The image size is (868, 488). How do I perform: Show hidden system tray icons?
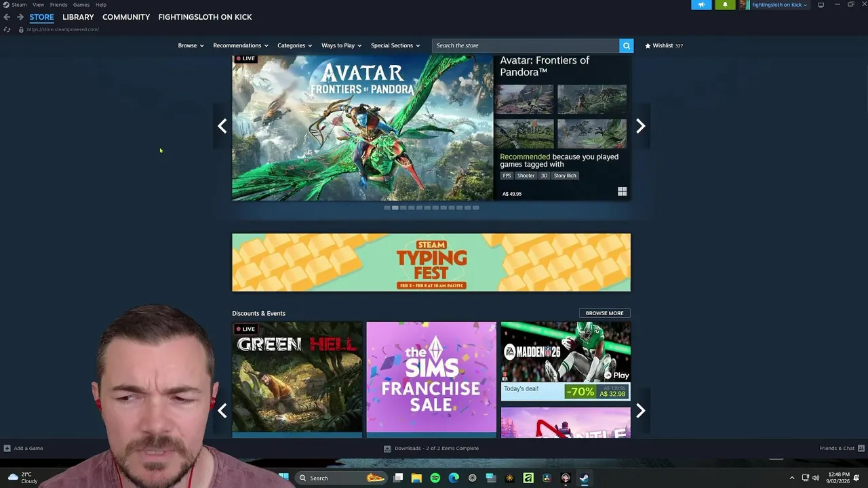pyautogui.click(x=791, y=478)
